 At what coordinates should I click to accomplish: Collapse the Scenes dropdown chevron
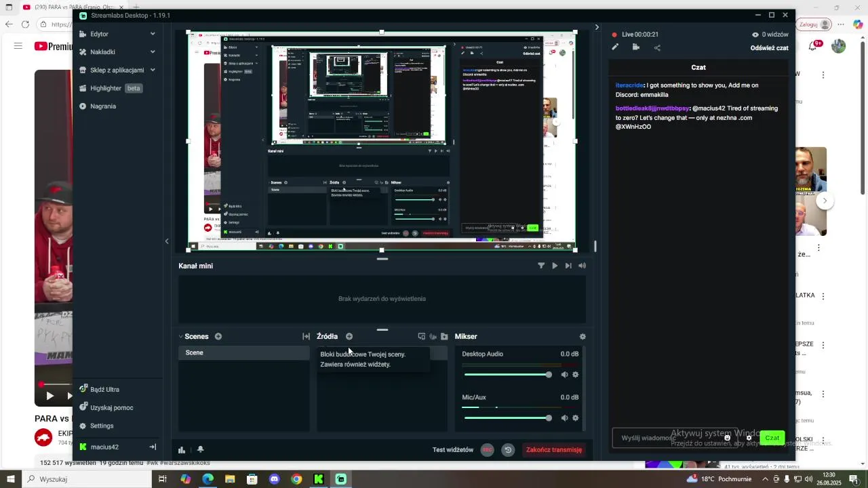181,337
